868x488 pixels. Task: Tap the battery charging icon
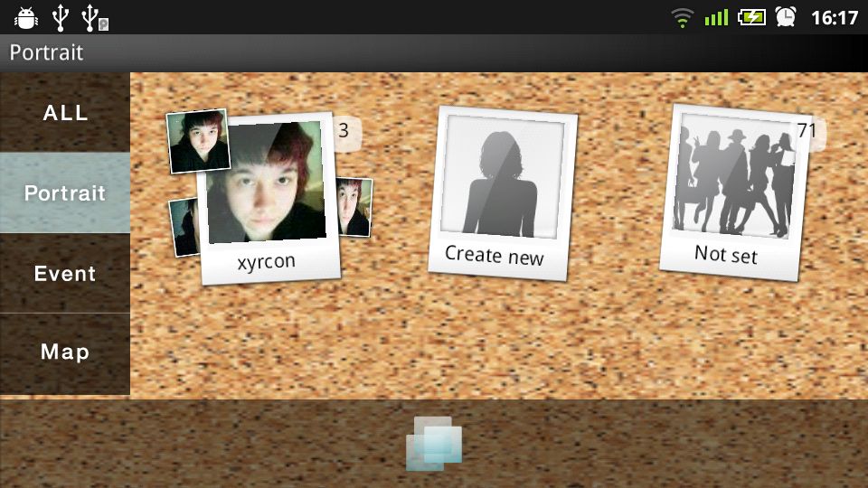(751, 18)
